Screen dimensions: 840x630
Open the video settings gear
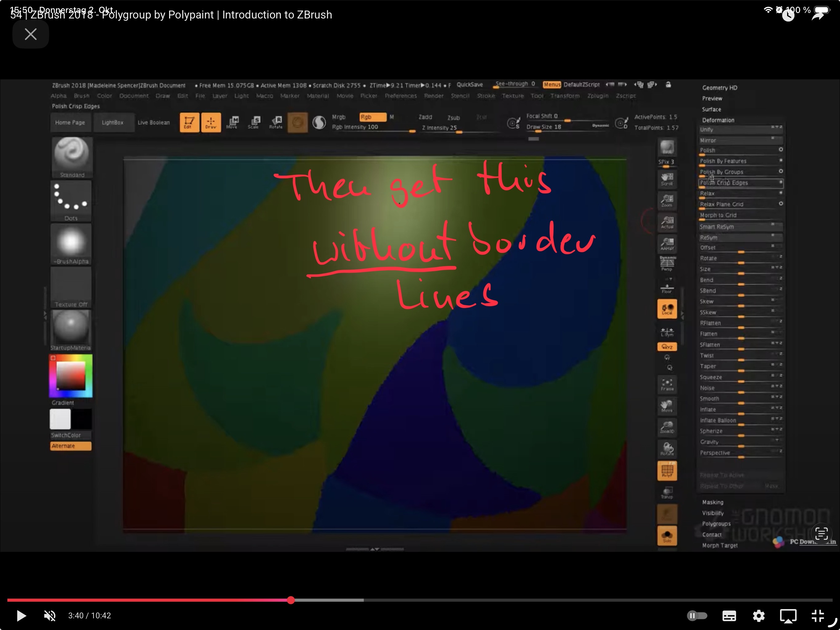coord(758,616)
